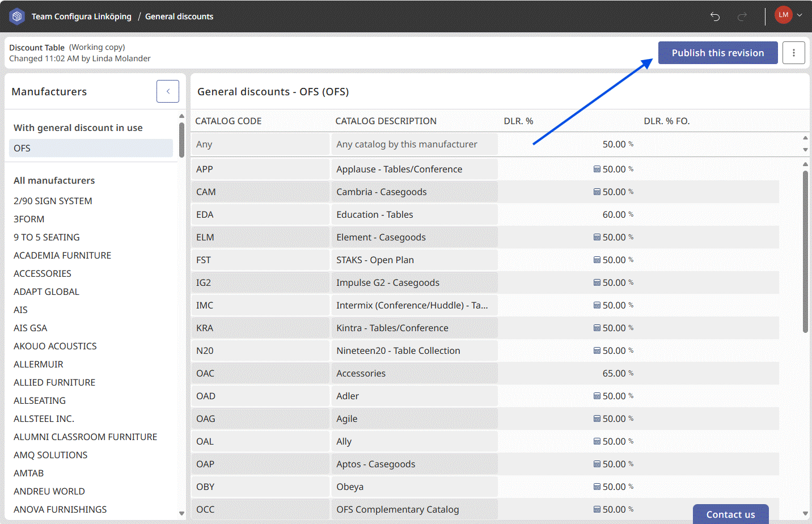The width and height of the screenshot is (812, 524).
Task: Select the ACCESSORIES manufacturer
Action: click(43, 273)
